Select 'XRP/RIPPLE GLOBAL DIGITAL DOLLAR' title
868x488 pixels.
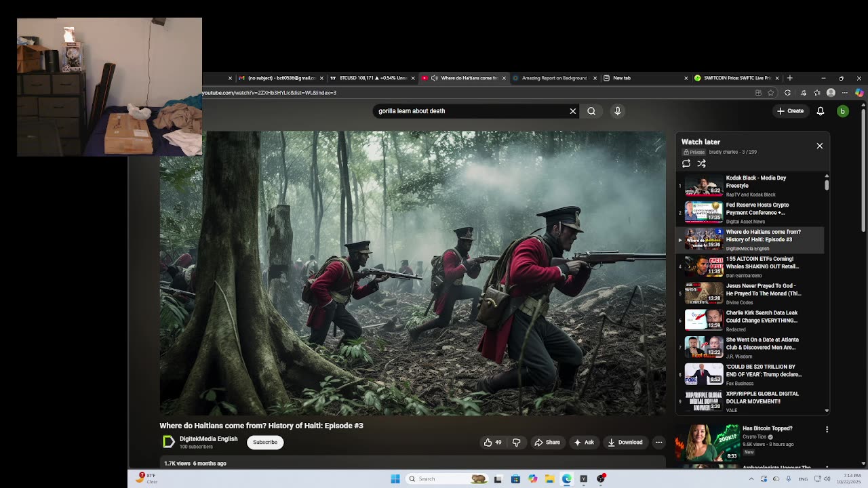(x=762, y=398)
